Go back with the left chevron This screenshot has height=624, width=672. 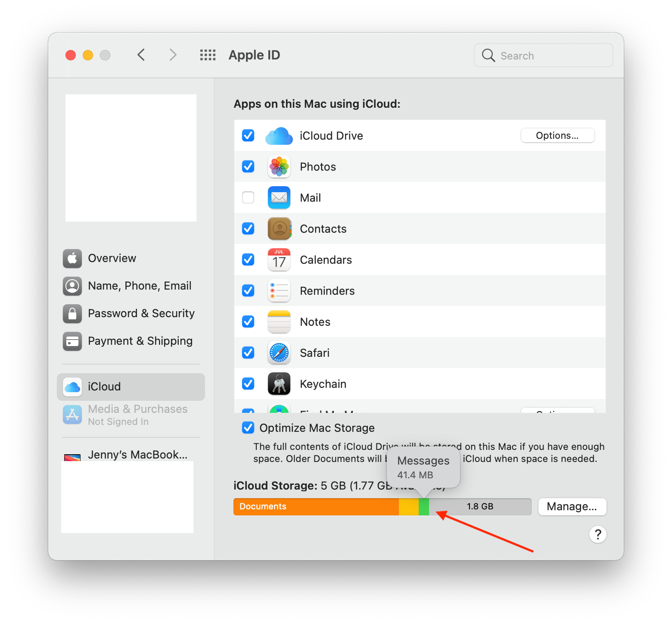pyautogui.click(x=141, y=55)
